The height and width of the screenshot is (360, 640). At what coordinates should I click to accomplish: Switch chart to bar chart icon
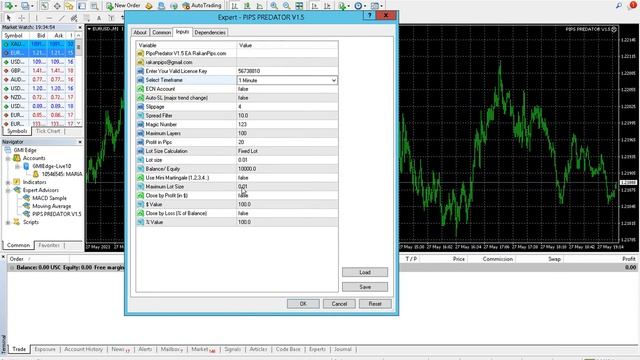tap(235, 6)
